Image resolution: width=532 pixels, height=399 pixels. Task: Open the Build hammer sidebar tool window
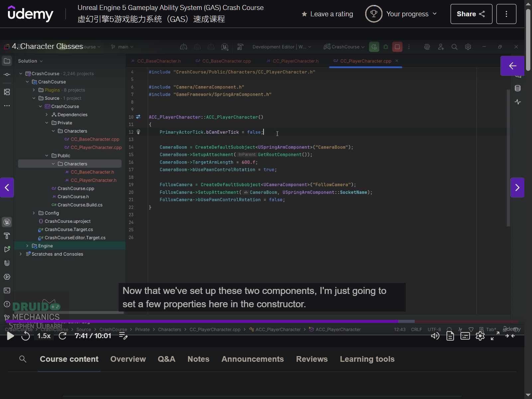click(x=7, y=236)
